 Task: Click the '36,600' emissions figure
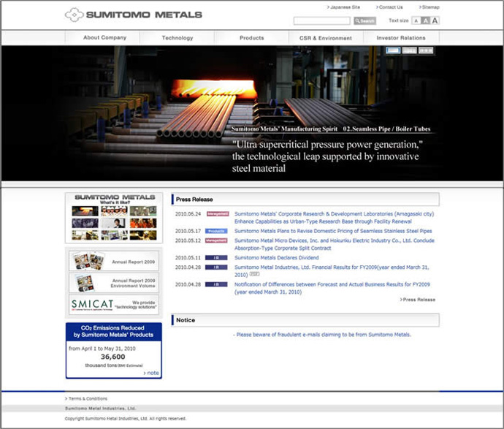coord(112,357)
